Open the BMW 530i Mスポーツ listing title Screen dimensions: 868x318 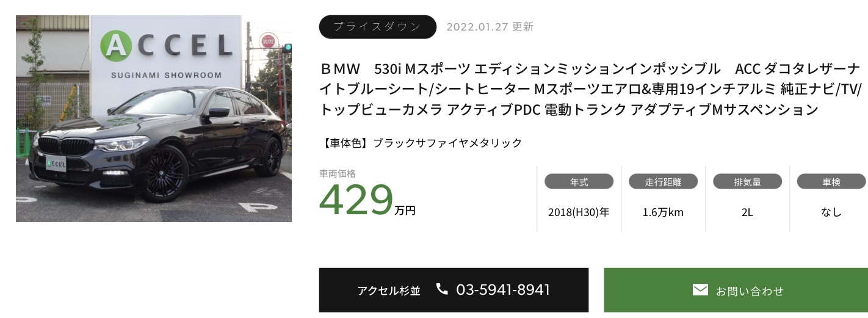coord(589,89)
